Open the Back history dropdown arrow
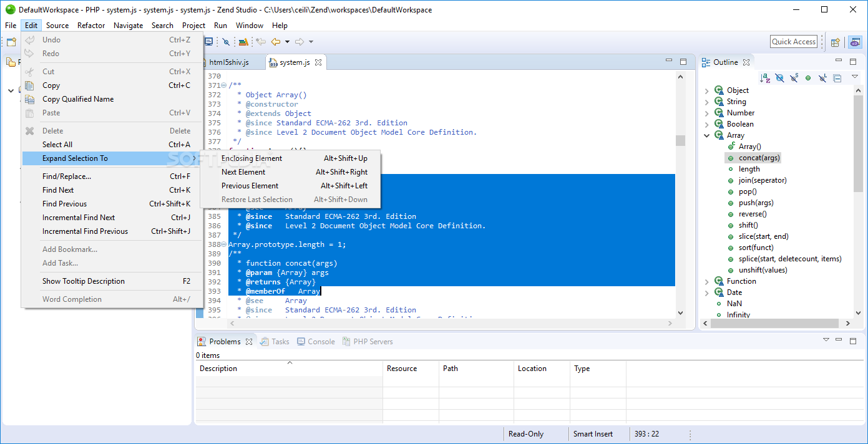The height and width of the screenshot is (444, 868). point(287,42)
